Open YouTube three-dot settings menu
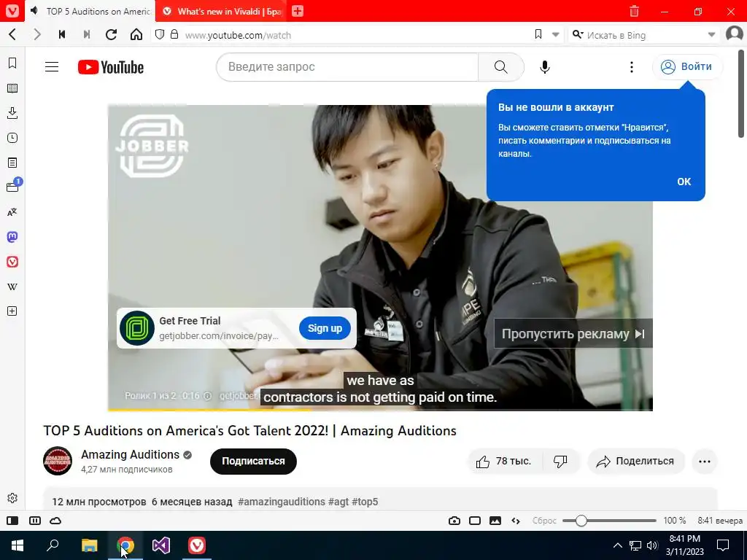Image resolution: width=747 pixels, height=560 pixels. point(632,67)
